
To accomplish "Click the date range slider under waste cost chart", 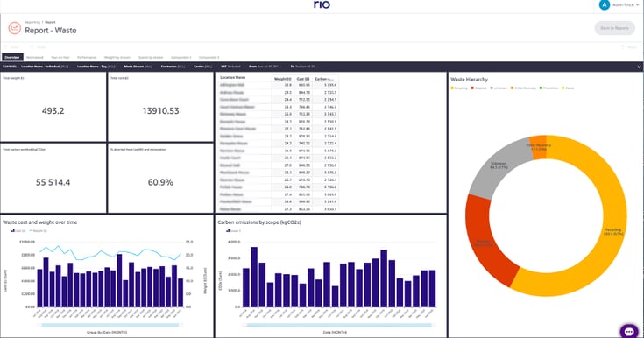I will click(110, 325).
